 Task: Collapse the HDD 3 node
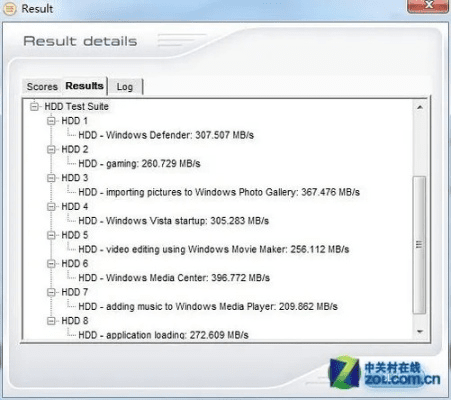pyautogui.click(x=51, y=178)
